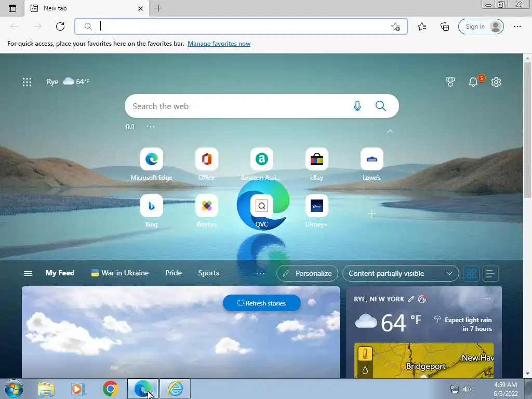Open the Bing quick link
Image resolution: width=532 pixels, height=399 pixels.
[151, 211]
